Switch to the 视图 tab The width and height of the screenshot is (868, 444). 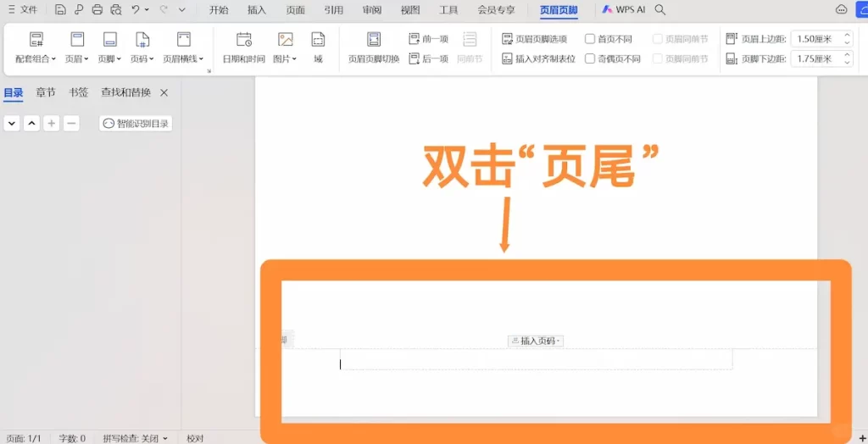coord(410,9)
